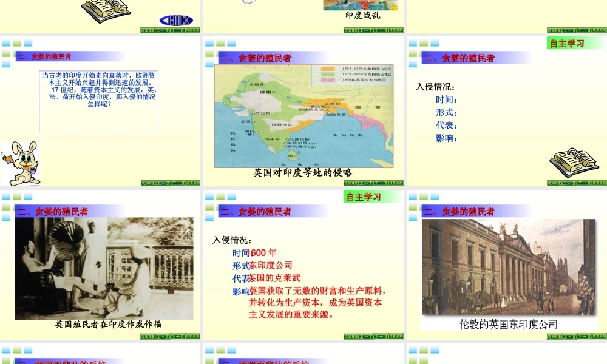Click the 二、贪婪的殖民者 heading above the East India building
Image resolution: width=607 pixels, height=364 pixels.
pos(459,212)
